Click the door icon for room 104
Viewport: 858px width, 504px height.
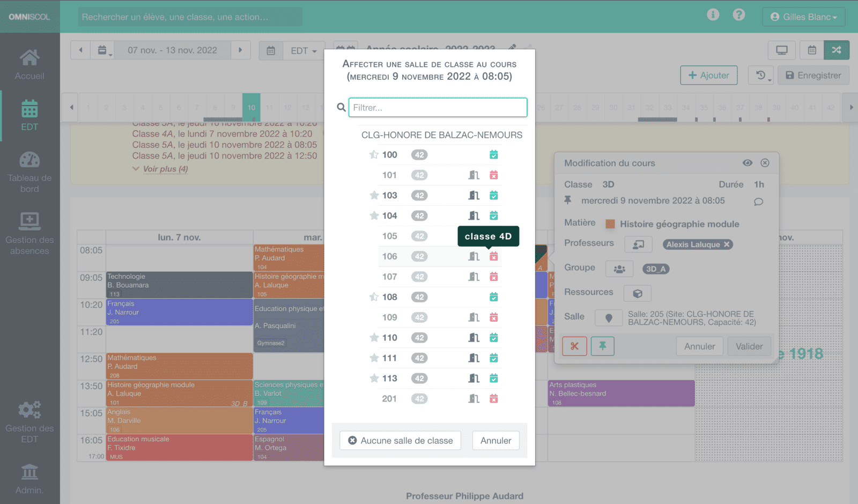click(x=474, y=216)
